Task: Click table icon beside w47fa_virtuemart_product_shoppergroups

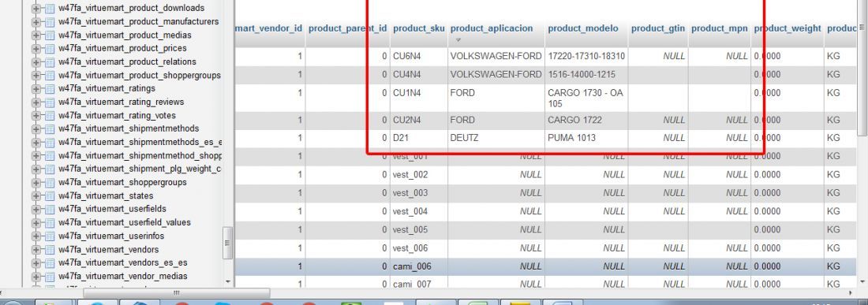Action: point(49,76)
